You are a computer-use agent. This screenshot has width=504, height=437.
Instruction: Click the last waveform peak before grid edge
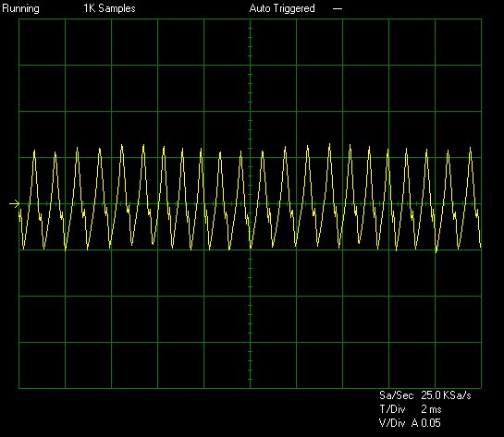(x=471, y=149)
